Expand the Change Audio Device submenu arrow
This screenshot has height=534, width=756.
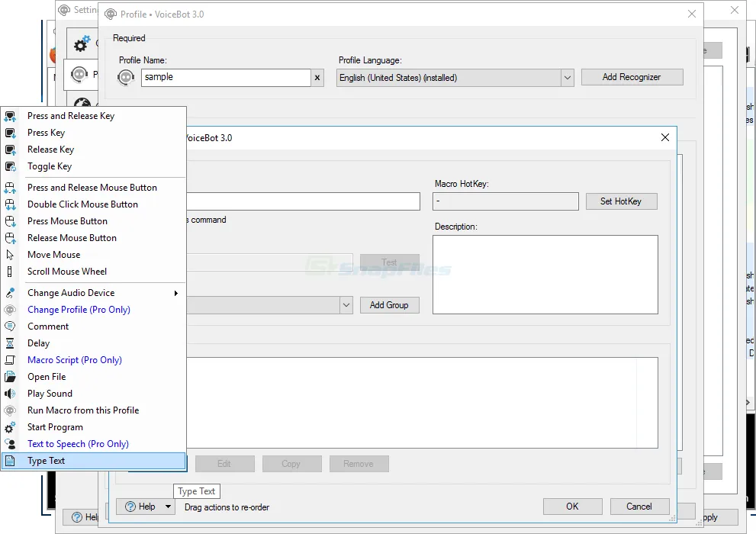(176, 294)
